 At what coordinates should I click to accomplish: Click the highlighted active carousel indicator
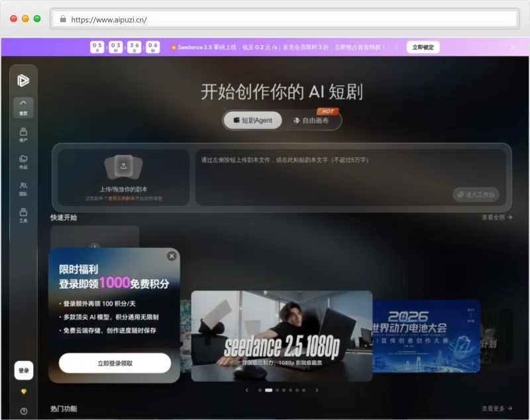pos(269,390)
